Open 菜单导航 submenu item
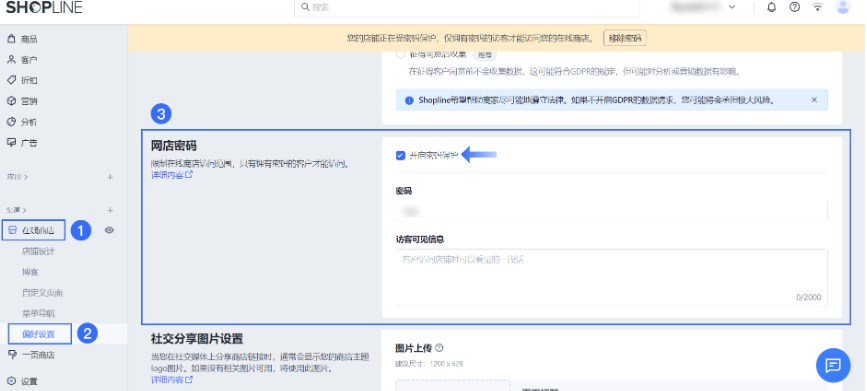The height and width of the screenshot is (391, 867). coord(38,313)
